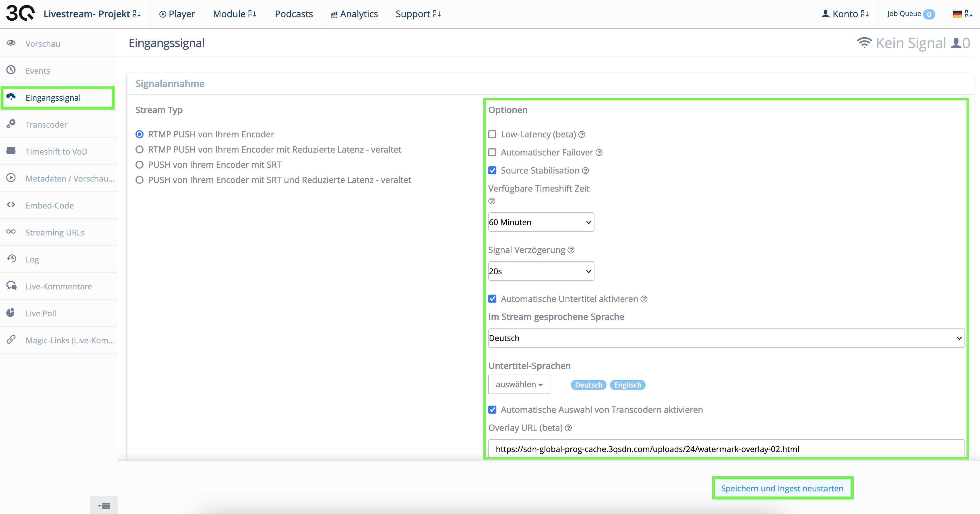Click into the Overlay URL input field
980x514 pixels.
[726, 449]
